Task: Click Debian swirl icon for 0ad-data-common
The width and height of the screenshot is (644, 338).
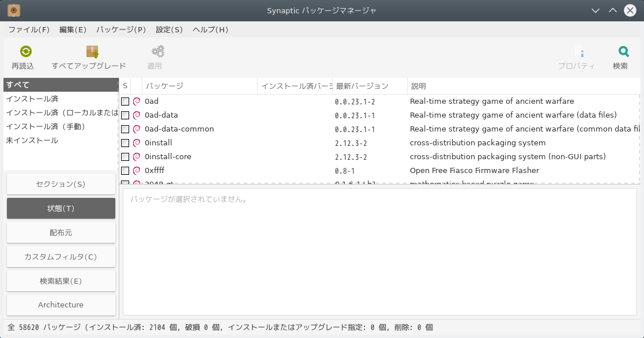Action: [137, 129]
